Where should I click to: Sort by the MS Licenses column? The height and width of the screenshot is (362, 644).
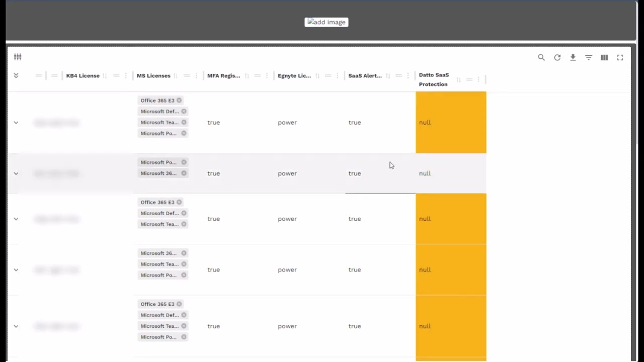175,76
